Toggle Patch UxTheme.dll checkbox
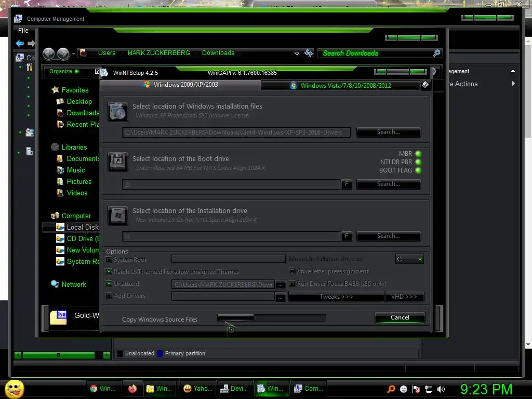 tap(109, 271)
